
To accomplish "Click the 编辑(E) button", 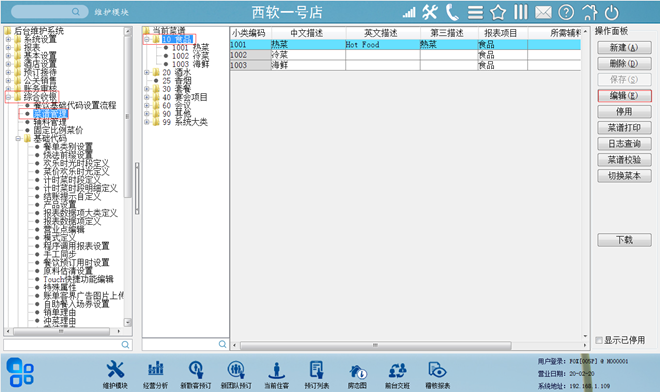I will [624, 96].
